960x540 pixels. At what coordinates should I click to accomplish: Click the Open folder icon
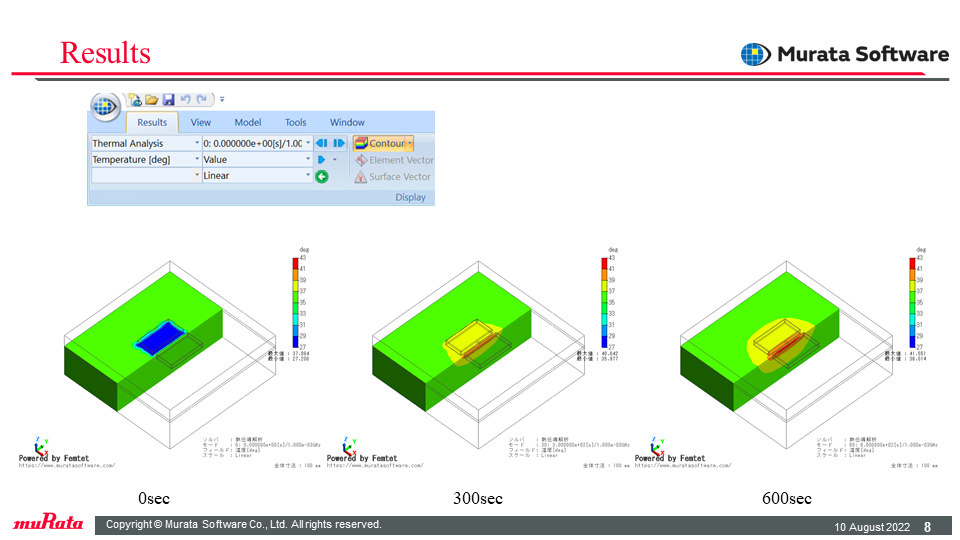tap(152, 99)
